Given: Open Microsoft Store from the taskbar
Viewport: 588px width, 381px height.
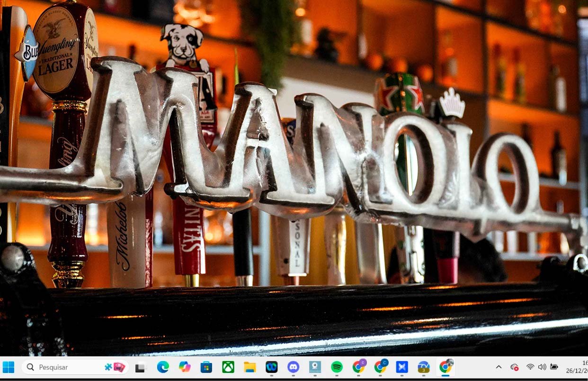Looking at the screenshot, I should 206,367.
